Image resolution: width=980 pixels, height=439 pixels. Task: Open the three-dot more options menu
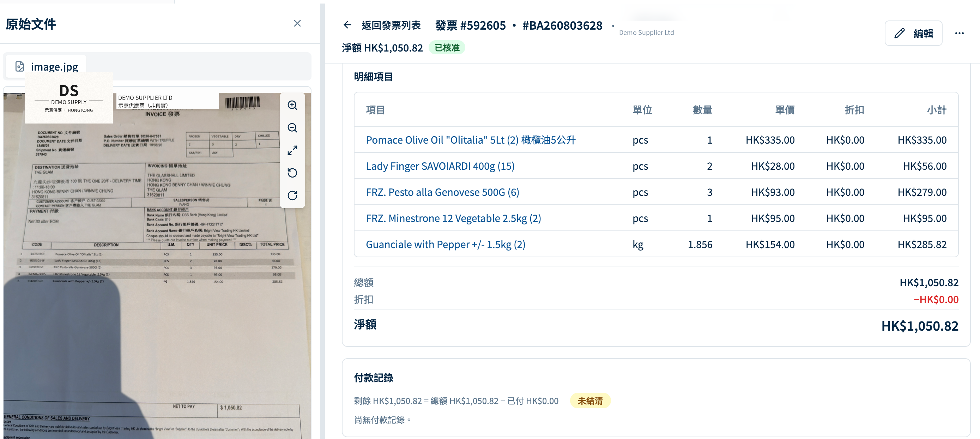point(959,33)
